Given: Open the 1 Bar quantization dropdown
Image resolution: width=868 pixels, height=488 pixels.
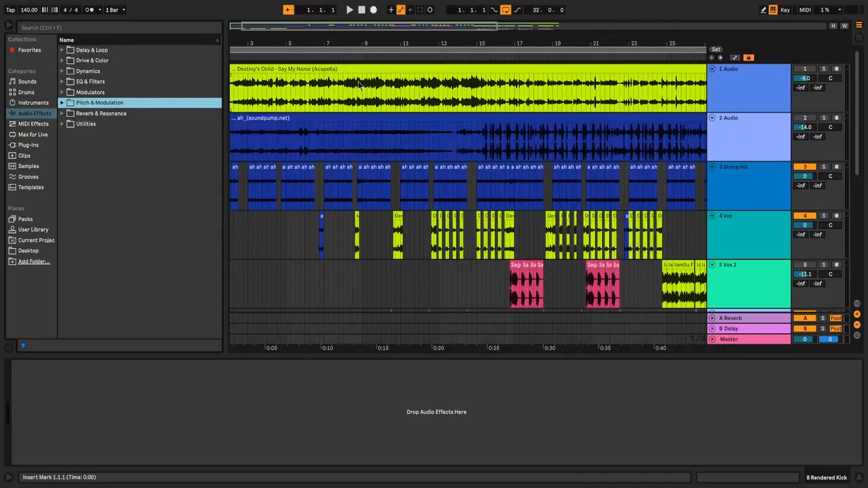Looking at the screenshot, I should click(114, 10).
